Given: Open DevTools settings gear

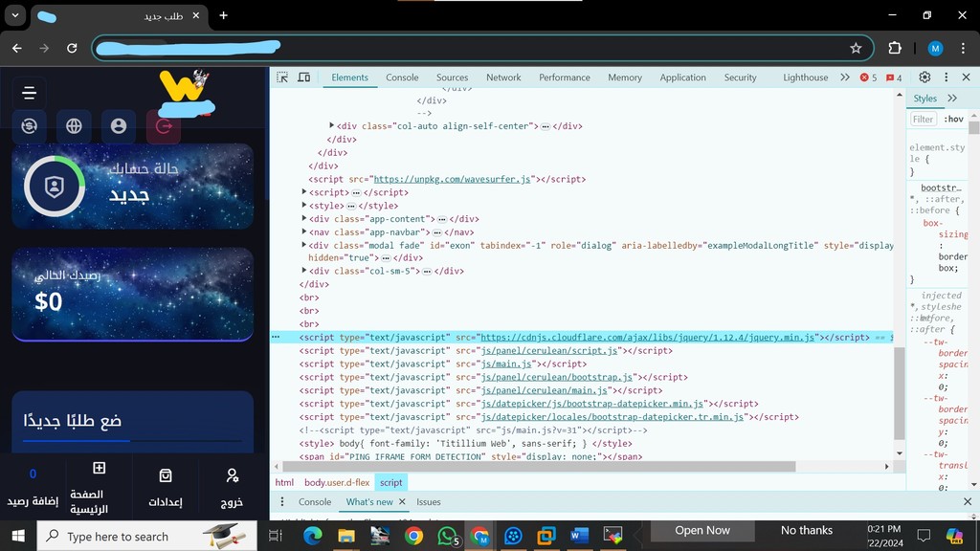Looking at the screenshot, I should click(924, 77).
